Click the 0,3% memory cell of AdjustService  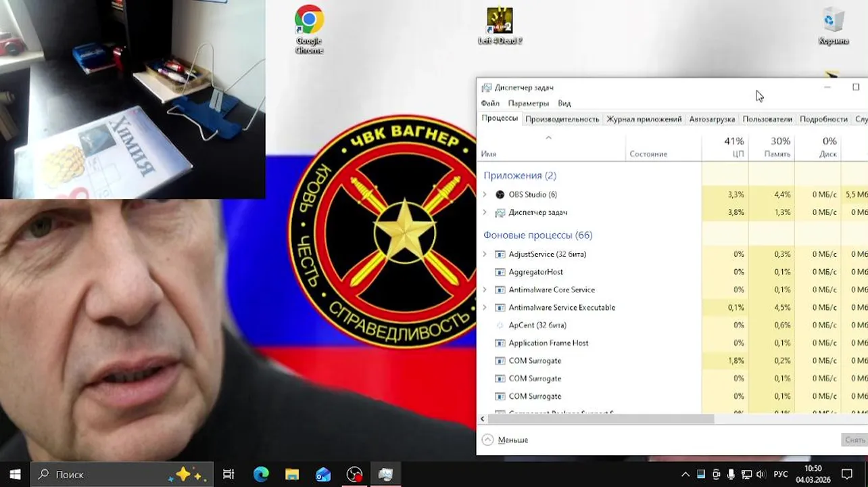771,254
